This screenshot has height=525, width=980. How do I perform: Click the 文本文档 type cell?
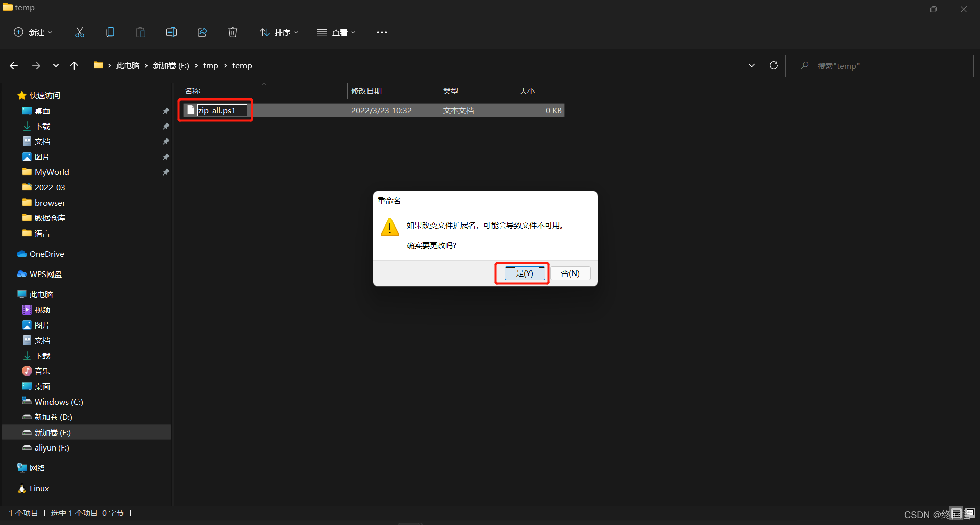tap(458, 110)
